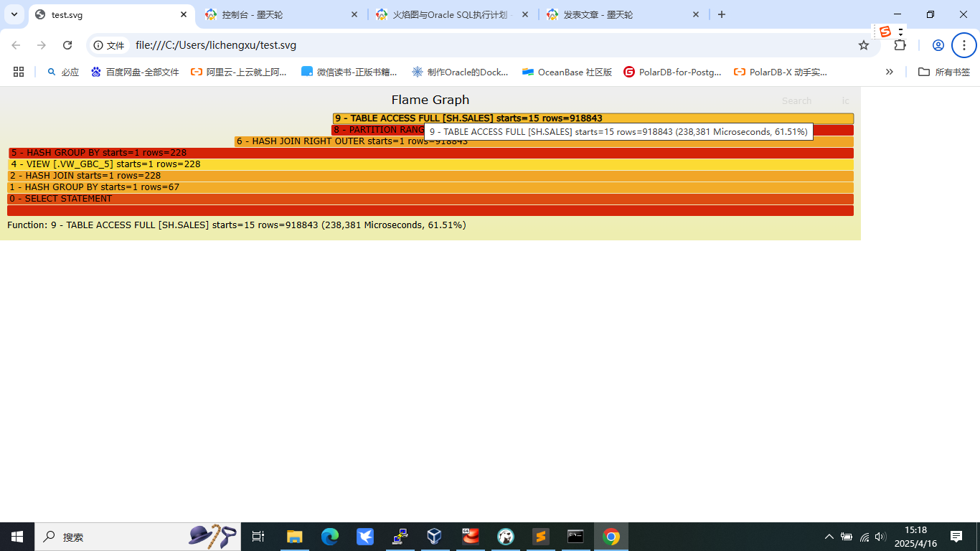980x551 pixels.
Task: Open the Chrome three-dot menu
Action: point(964,45)
